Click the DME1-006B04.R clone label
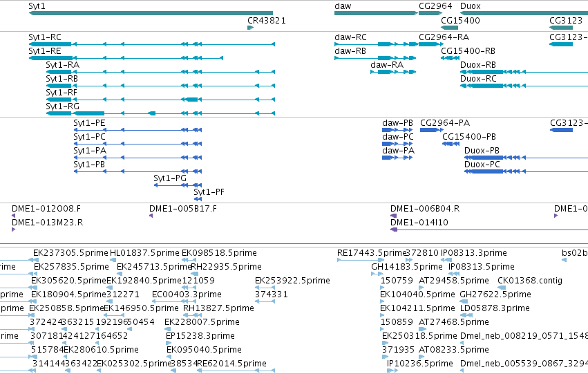The height and width of the screenshot is (374, 588). (425, 209)
